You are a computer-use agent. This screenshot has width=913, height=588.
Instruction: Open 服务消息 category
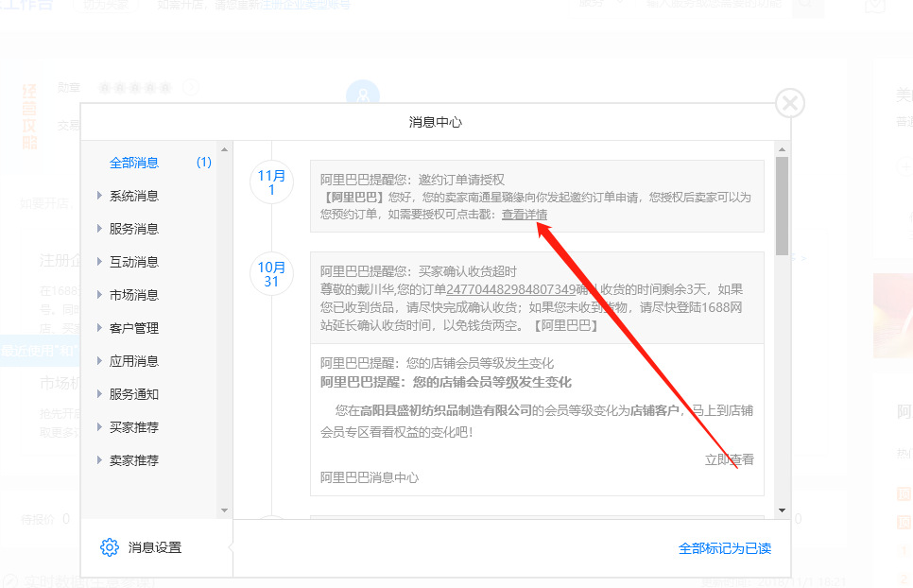(x=134, y=229)
